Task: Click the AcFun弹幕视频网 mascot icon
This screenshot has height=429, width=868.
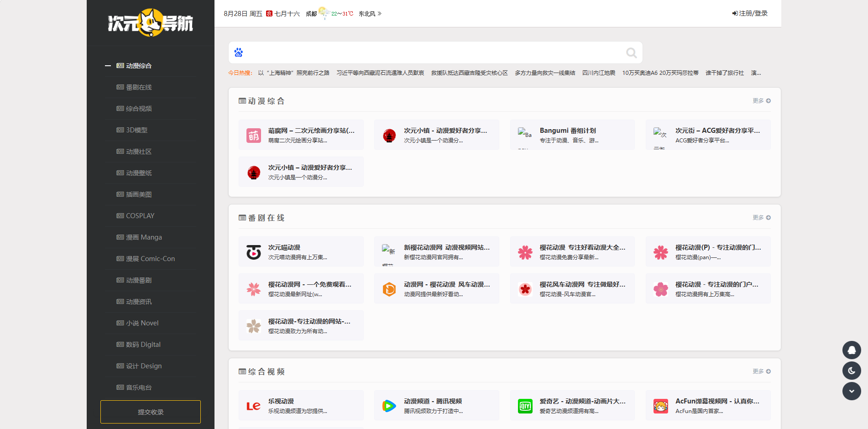Action: pos(661,406)
